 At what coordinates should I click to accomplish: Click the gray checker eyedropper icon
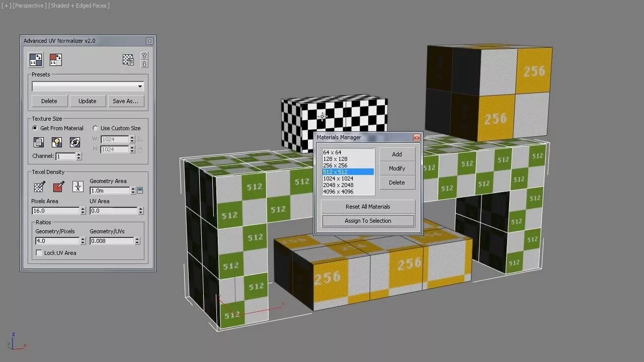tap(39, 187)
